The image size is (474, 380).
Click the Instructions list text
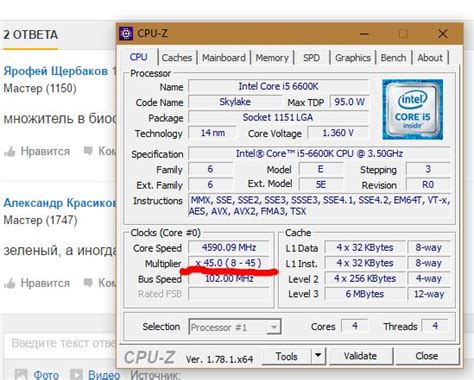click(x=319, y=206)
